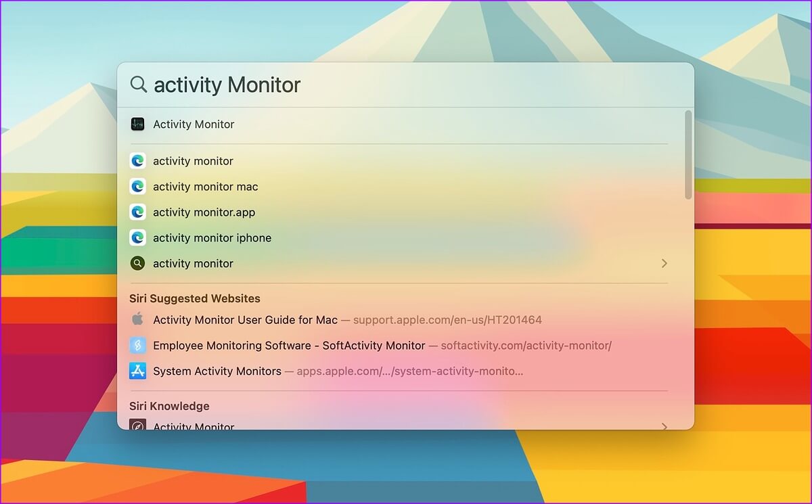Viewport: 812px width, 504px height.
Task: Click the green search icon for 'activity monitor'
Action: point(138,263)
